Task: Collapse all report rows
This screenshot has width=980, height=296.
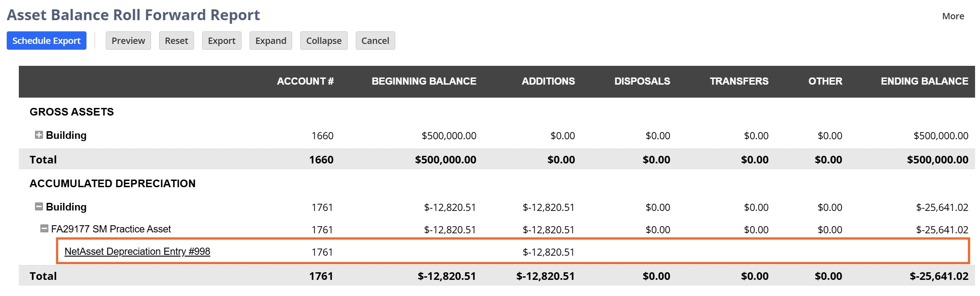Action: click(324, 41)
